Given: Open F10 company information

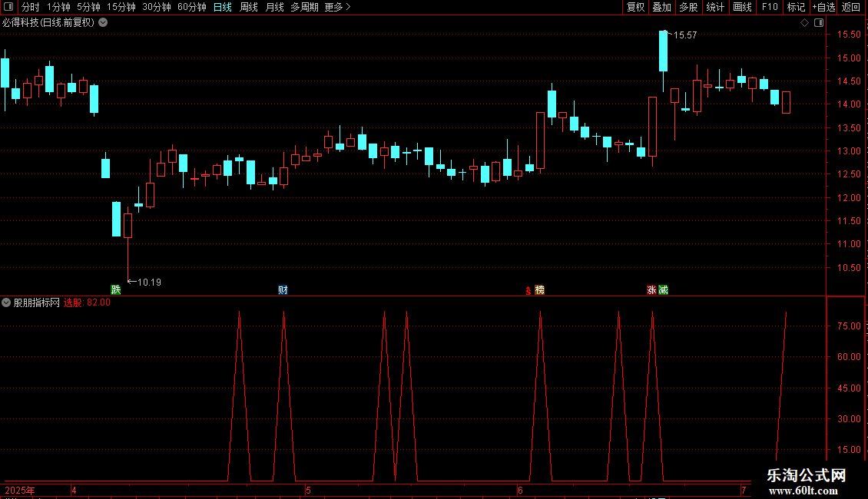Looking at the screenshot, I should [770, 7].
